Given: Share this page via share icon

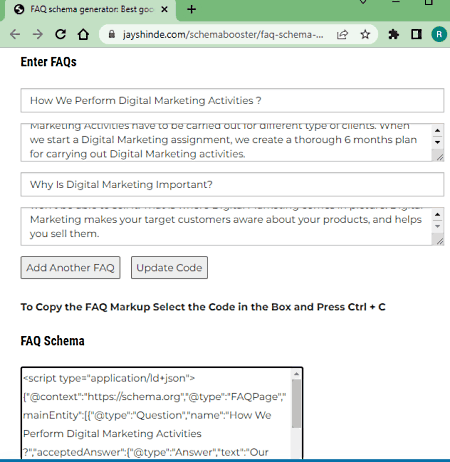Looking at the screenshot, I should pos(342,34).
